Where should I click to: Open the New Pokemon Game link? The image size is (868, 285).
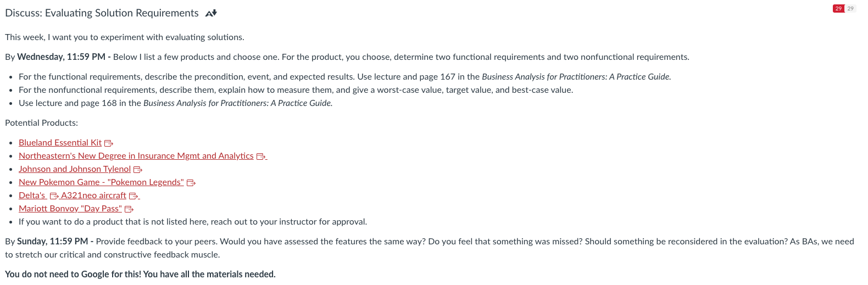coord(101,182)
